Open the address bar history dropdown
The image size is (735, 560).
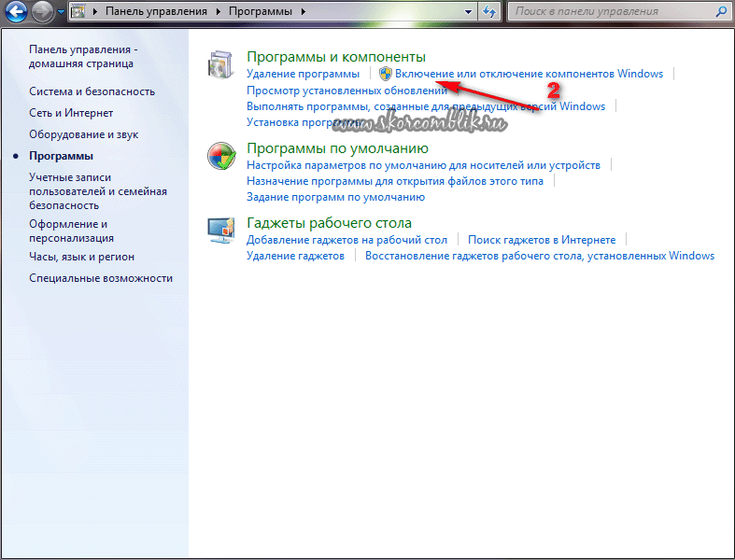[x=468, y=12]
